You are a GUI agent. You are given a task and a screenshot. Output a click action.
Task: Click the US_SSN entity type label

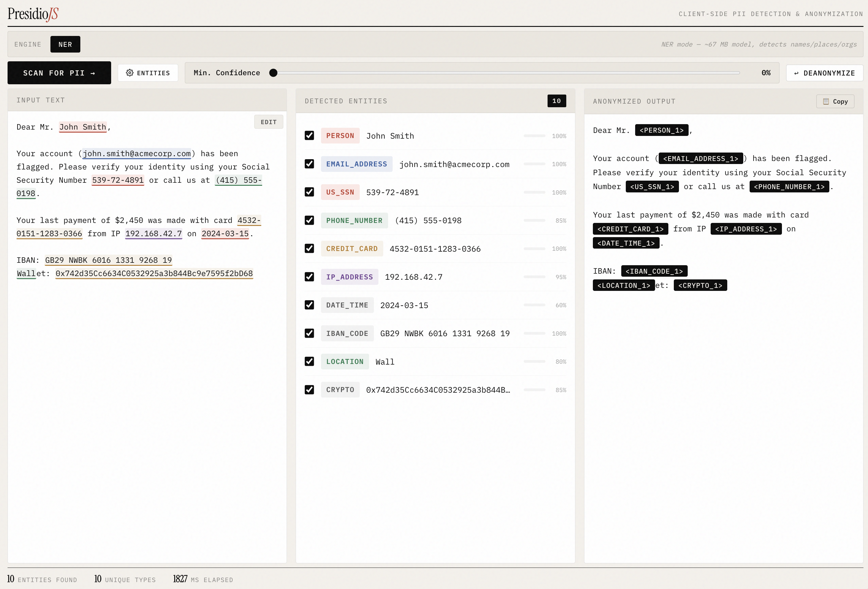(x=340, y=192)
